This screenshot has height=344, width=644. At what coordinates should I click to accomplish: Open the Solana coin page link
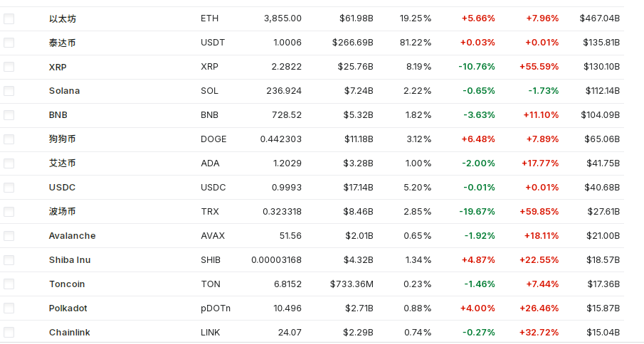tap(64, 91)
